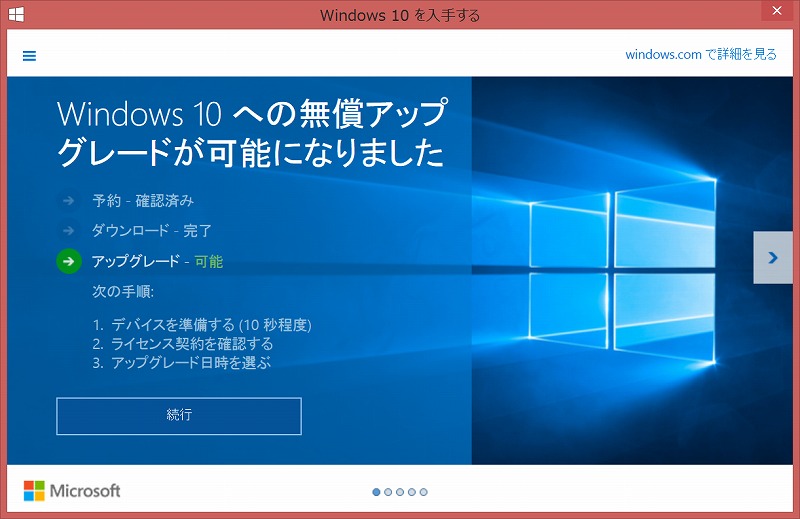Select the fifth page indicator dot
The image size is (800, 519).
423,492
